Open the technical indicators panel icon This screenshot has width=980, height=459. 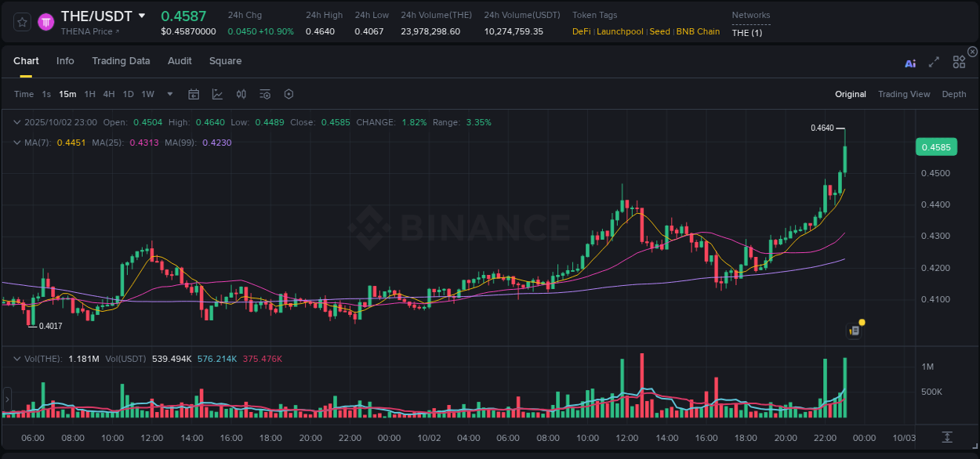pyautogui.click(x=264, y=94)
